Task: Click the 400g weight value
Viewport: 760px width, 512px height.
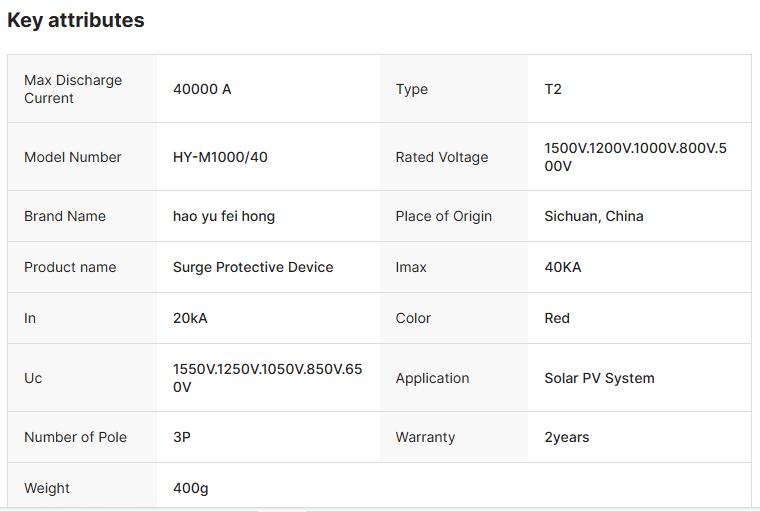Action: 190,488
